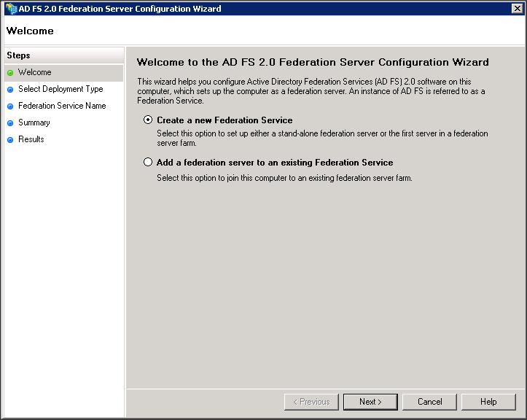
Task: Select Create a new Federation Service radio
Action: pyautogui.click(x=149, y=120)
